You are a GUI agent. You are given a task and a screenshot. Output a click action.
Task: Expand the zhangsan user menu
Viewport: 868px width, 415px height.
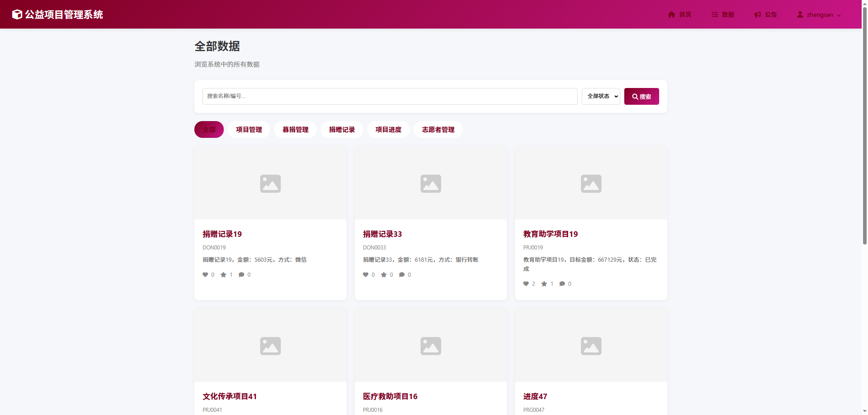[x=819, y=15]
